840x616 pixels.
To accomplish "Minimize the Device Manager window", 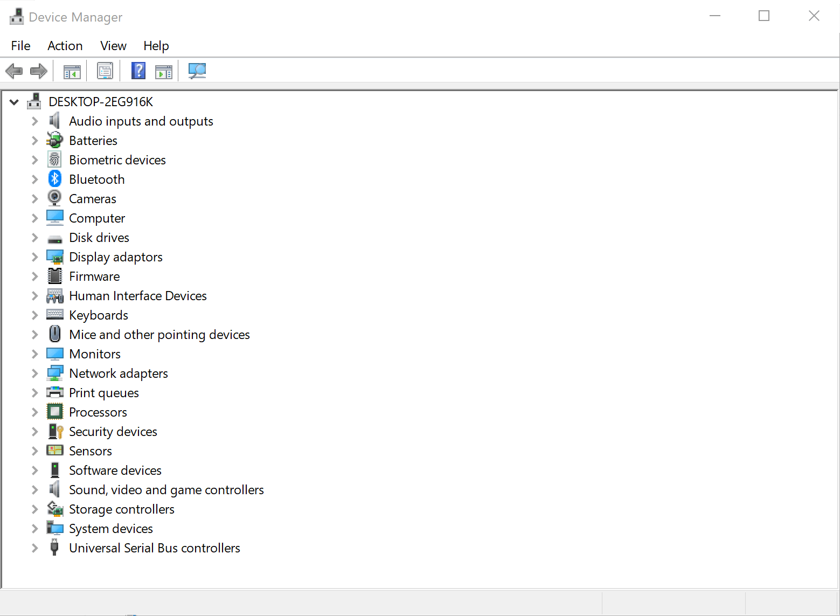I will (x=715, y=16).
